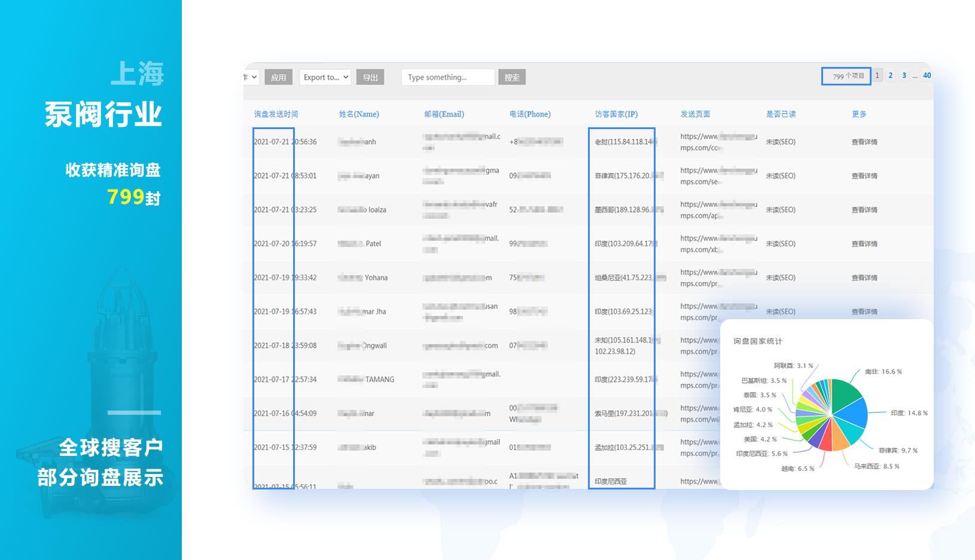Focus the Type something... search field

(448, 77)
